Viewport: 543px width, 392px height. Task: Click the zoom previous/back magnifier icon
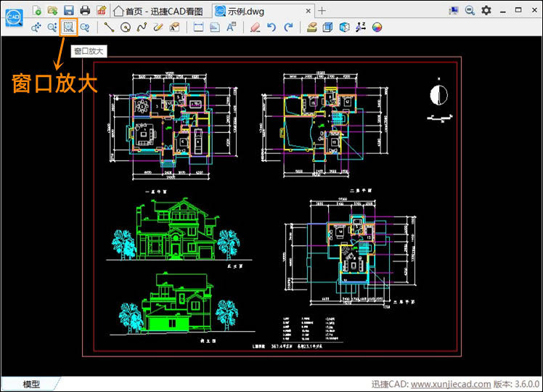click(84, 28)
